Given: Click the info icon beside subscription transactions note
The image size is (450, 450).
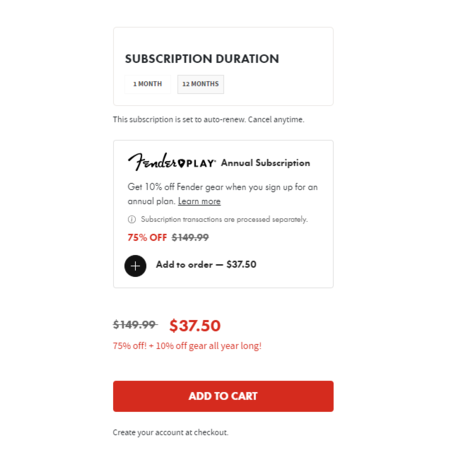Looking at the screenshot, I should (132, 219).
